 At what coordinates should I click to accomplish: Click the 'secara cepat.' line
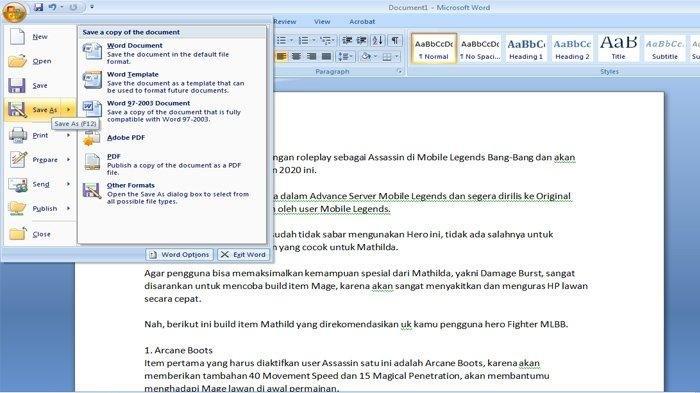tap(173, 299)
